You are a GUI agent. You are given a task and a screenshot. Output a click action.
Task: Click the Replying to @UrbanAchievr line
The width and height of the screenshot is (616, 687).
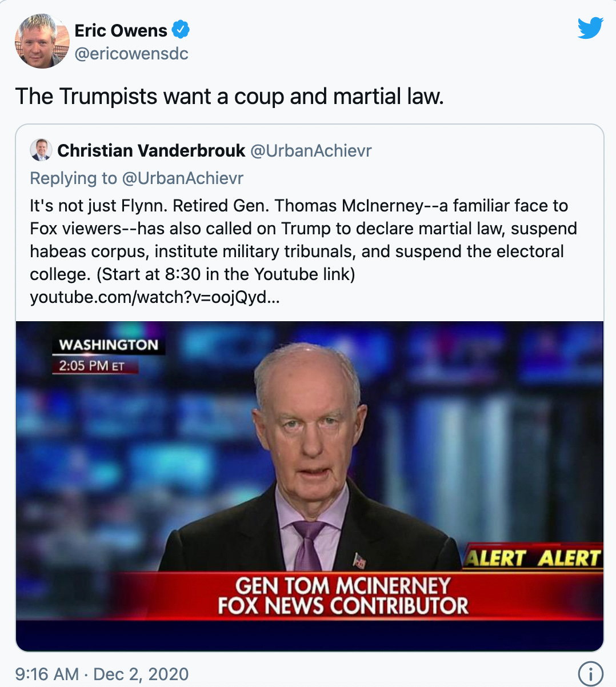[x=137, y=178]
